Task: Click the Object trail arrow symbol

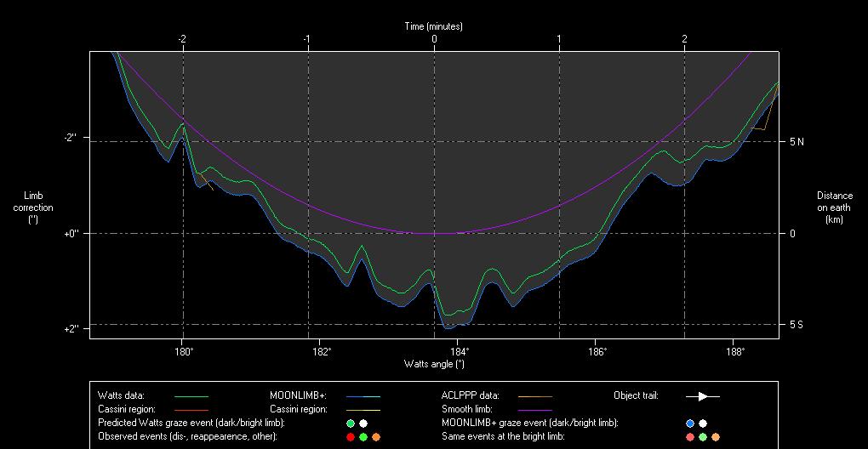Action: [703, 396]
